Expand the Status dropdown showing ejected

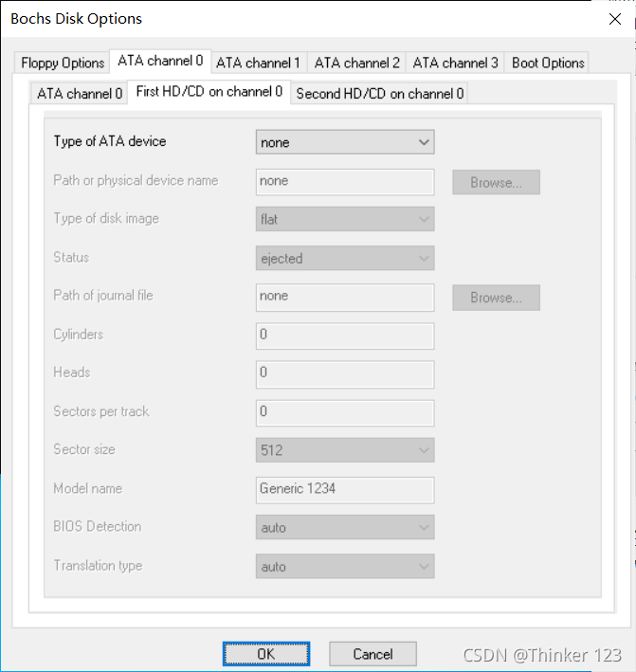coord(345,258)
